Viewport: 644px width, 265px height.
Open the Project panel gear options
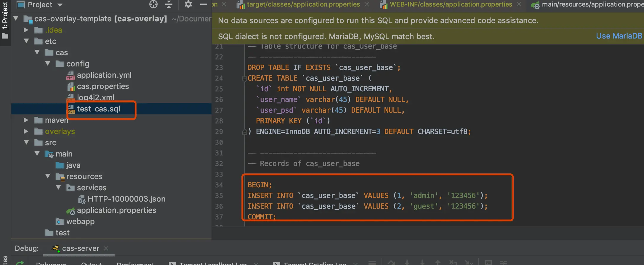pyautogui.click(x=188, y=4)
